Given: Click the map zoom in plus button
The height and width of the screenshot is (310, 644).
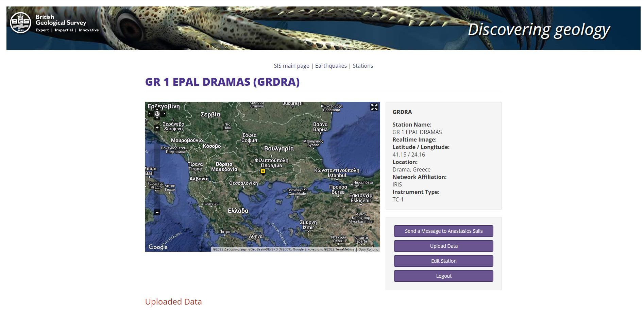Looking at the screenshot, I should tap(157, 128).
